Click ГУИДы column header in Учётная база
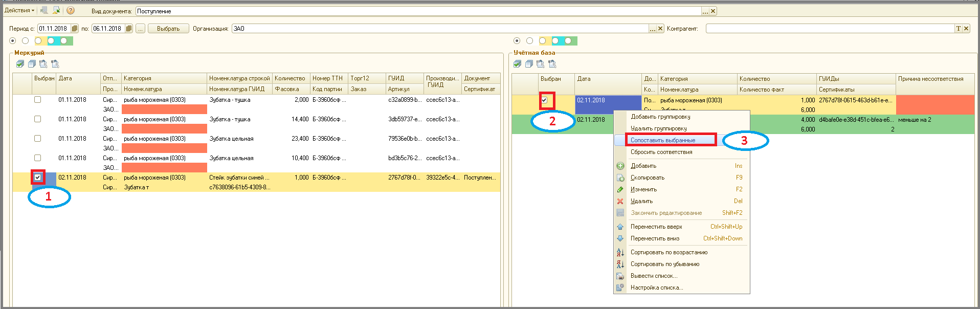This screenshot has width=980, height=309. point(856,79)
